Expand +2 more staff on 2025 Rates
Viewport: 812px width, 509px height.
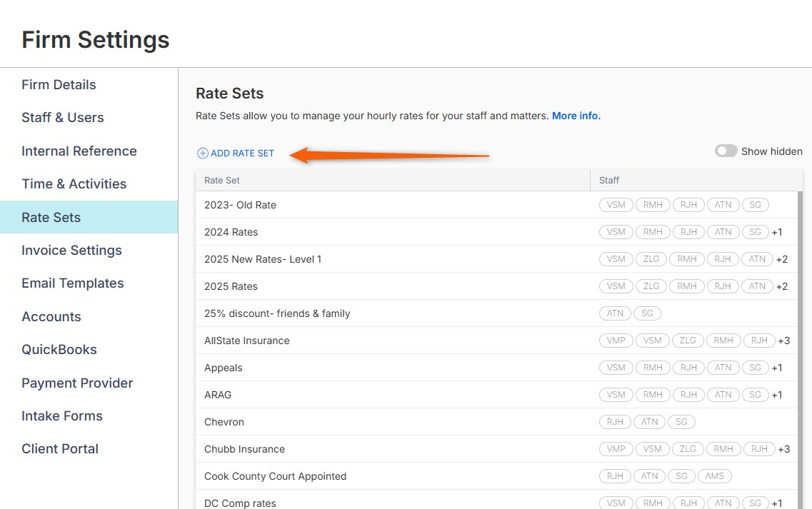[781, 286]
